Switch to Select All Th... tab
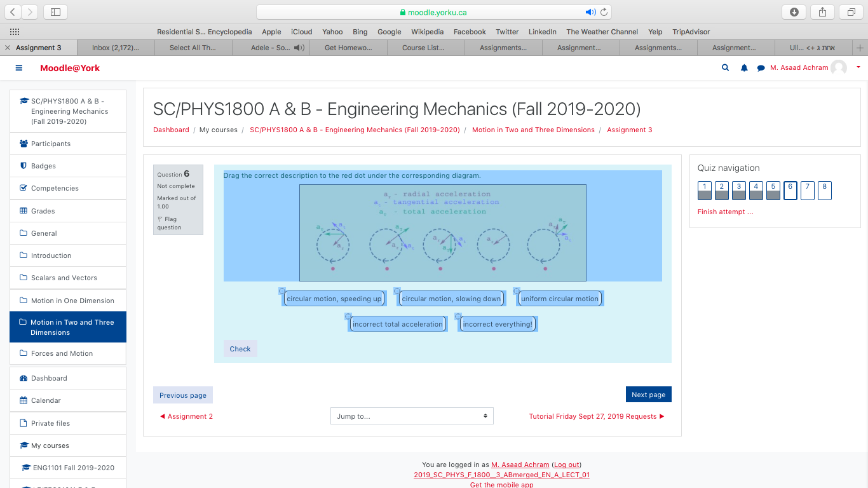 tap(193, 48)
